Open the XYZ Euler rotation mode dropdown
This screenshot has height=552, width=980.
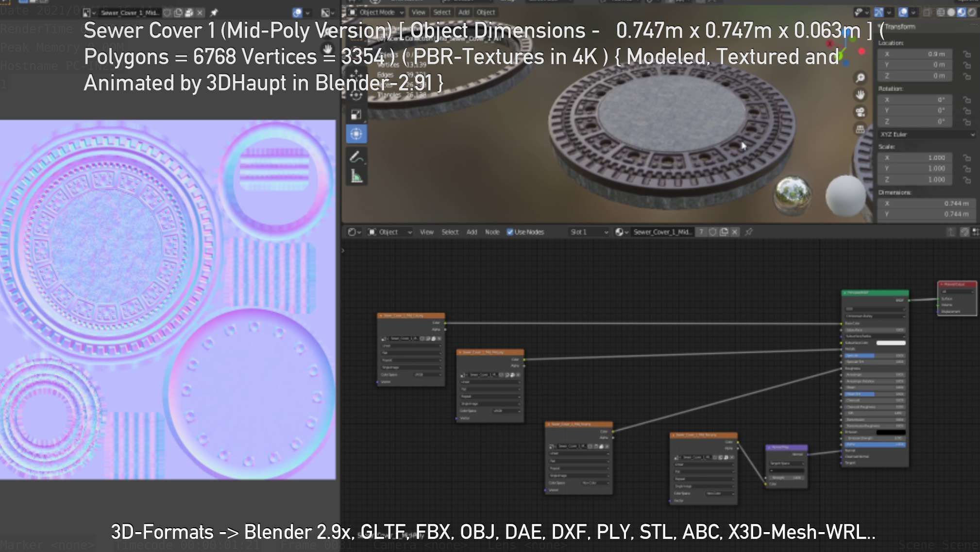tap(927, 135)
